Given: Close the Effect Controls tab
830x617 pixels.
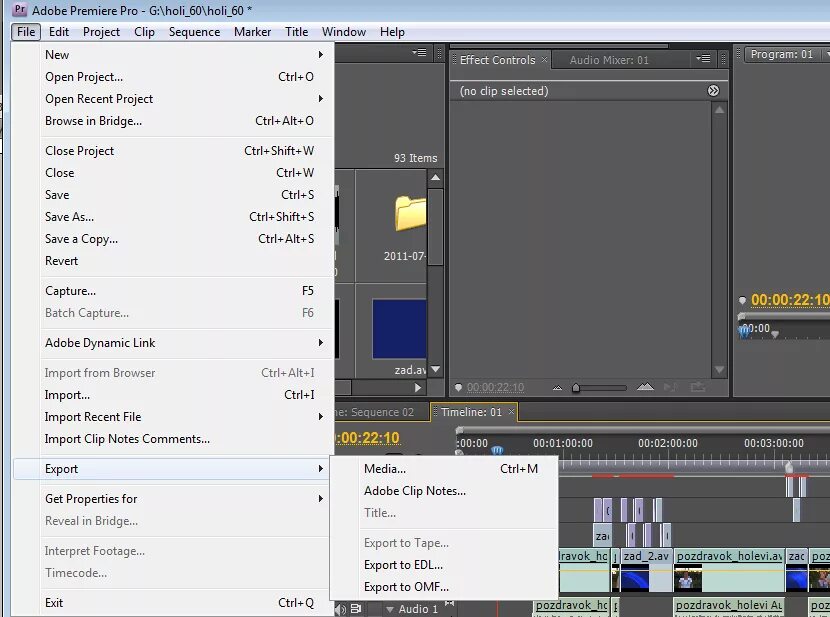Looking at the screenshot, I should tap(544, 59).
